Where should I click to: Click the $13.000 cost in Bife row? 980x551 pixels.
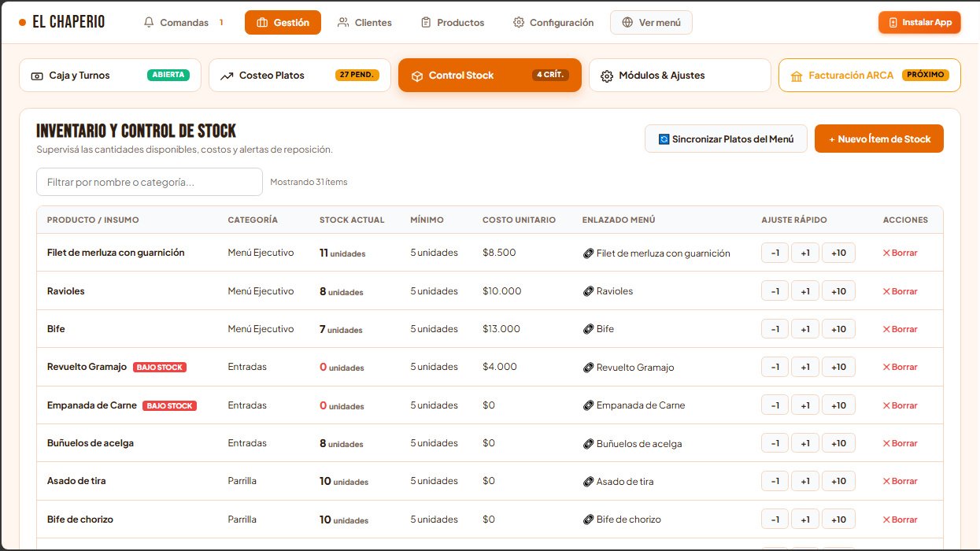click(x=501, y=329)
